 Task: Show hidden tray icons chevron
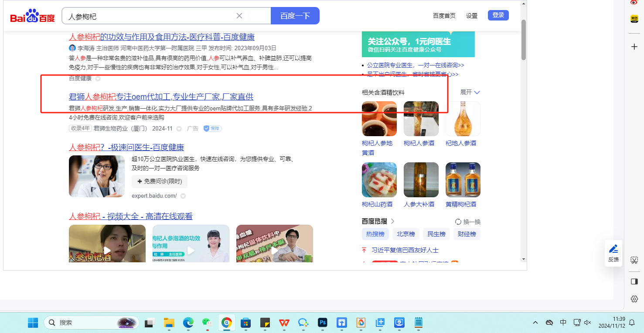535,323
